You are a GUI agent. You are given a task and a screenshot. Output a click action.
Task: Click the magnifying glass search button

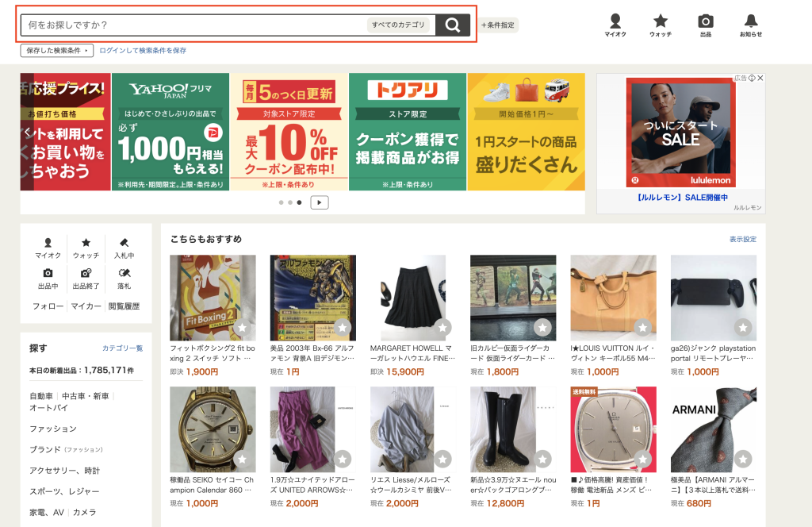click(453, 25)
